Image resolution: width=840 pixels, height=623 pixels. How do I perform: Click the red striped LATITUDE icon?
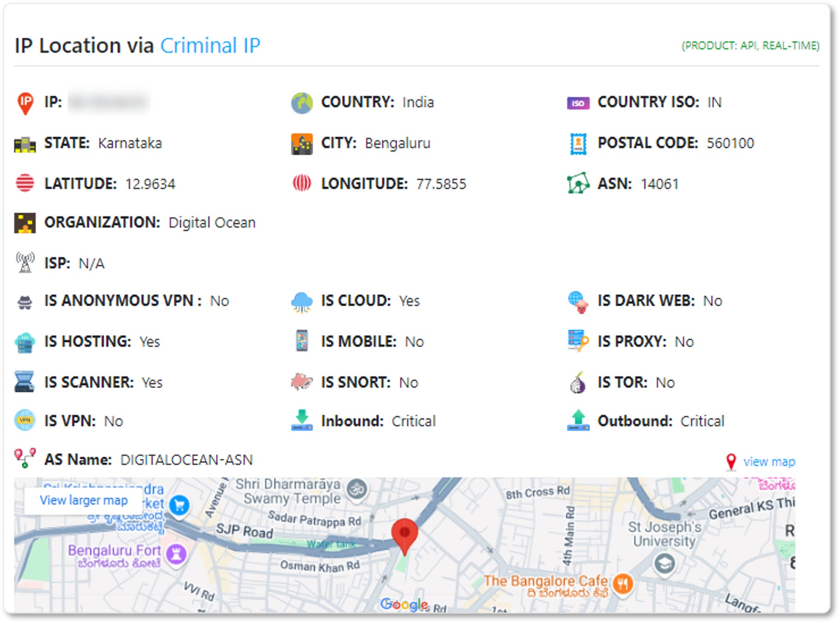25,183
